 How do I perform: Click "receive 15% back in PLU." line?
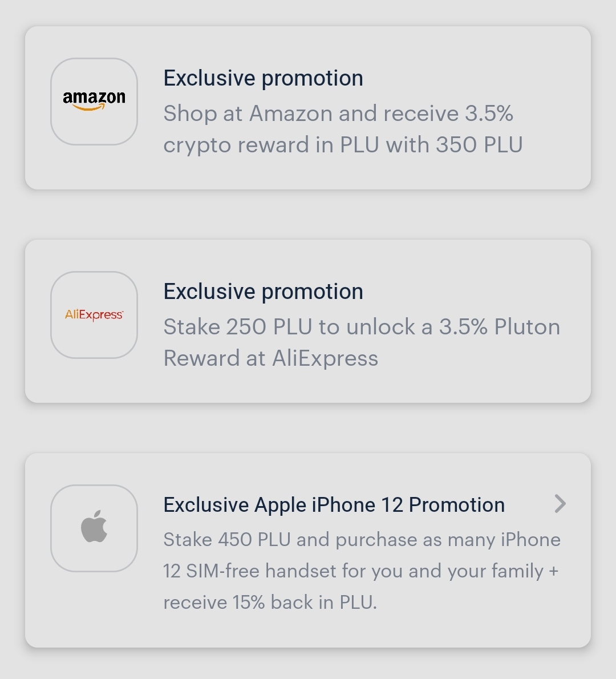point(270,603)
